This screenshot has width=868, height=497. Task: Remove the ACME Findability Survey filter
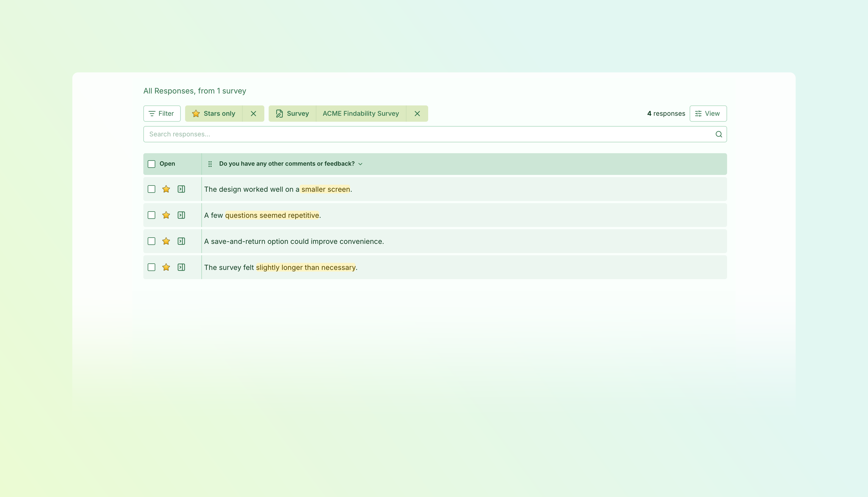point(417,114)
